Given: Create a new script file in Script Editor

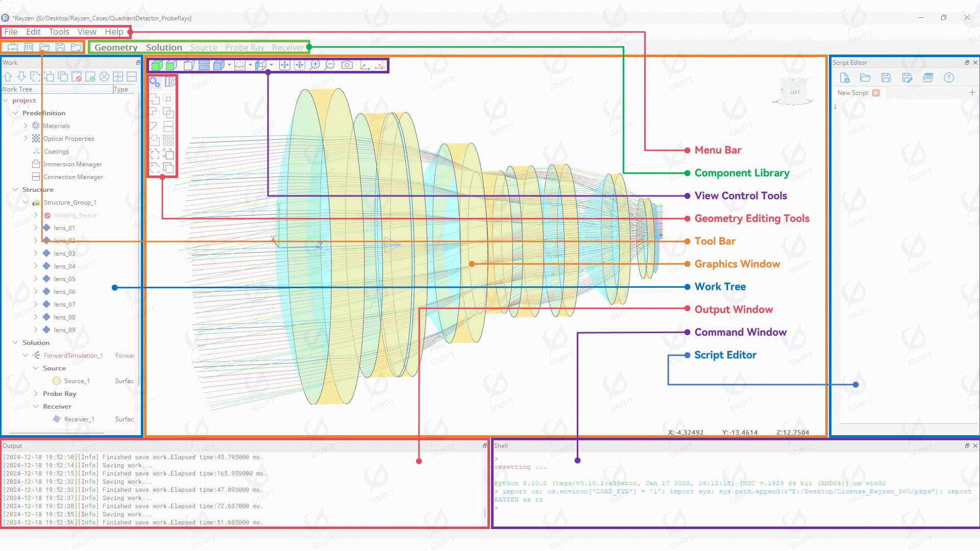Looking at the screenshot, I should [x=844, y=78].
